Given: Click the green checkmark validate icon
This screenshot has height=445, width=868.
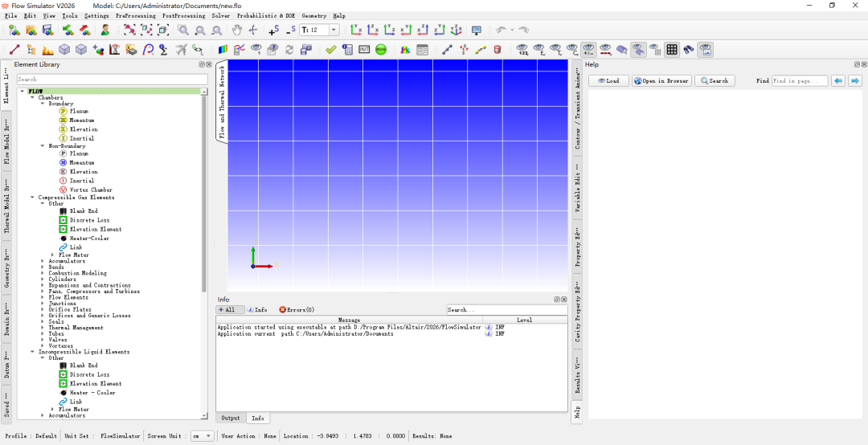Looking at the screenshot, I should coord(331,50).
